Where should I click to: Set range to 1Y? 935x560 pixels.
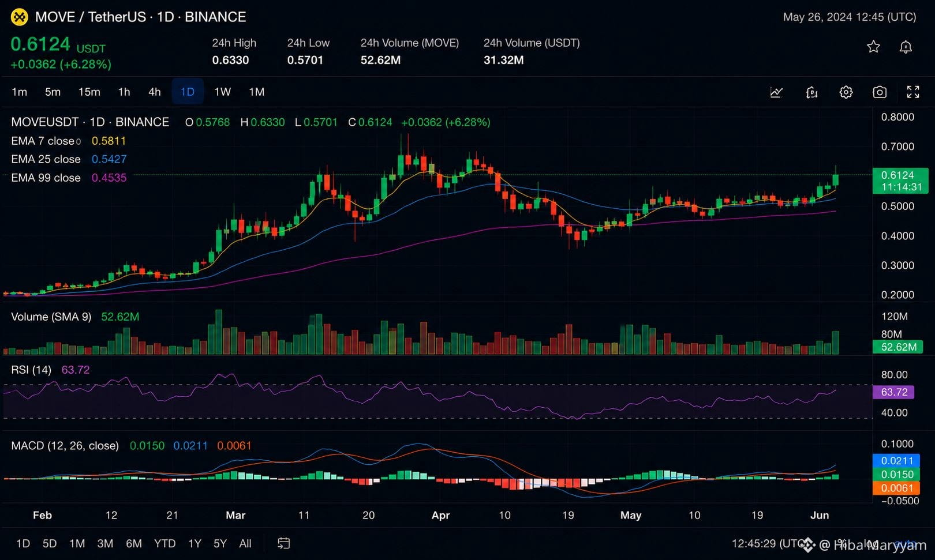pos(195,543)
